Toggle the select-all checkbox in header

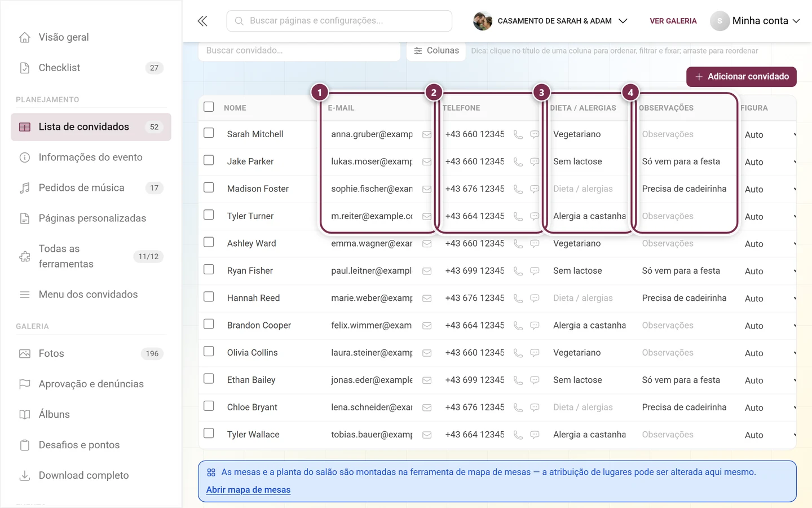209,107
